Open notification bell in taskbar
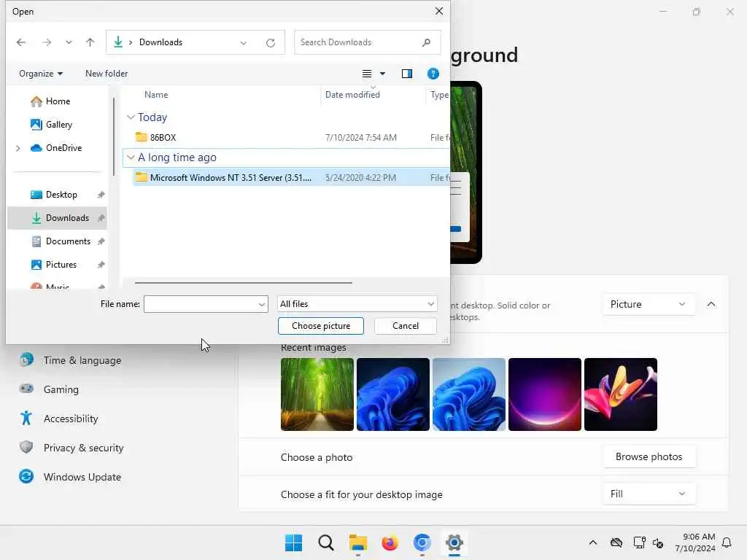The height and width of the screenshot is (560, 747). [727, 542]
